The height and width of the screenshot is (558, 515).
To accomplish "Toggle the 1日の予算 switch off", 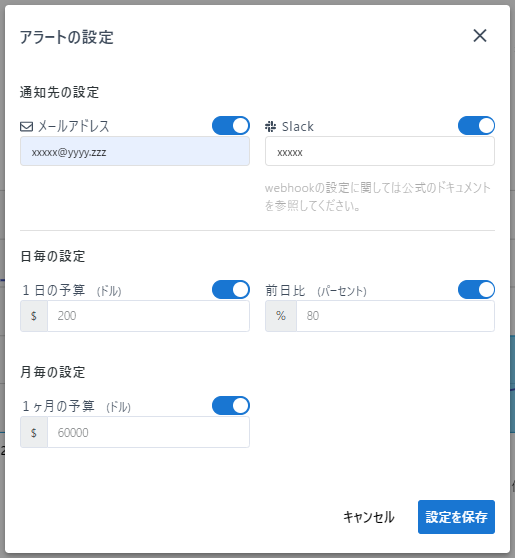I will 231,290.
